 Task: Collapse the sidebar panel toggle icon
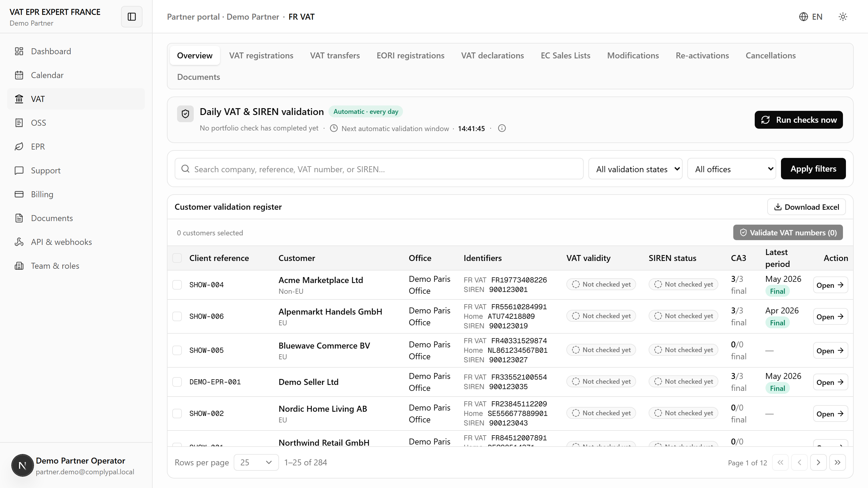pos(131,16)
